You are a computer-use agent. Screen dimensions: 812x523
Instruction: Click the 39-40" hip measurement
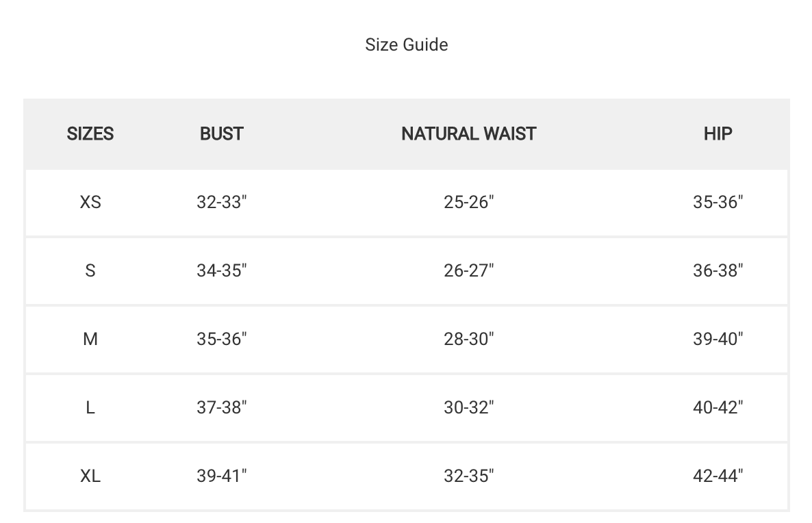pos(718,339)
